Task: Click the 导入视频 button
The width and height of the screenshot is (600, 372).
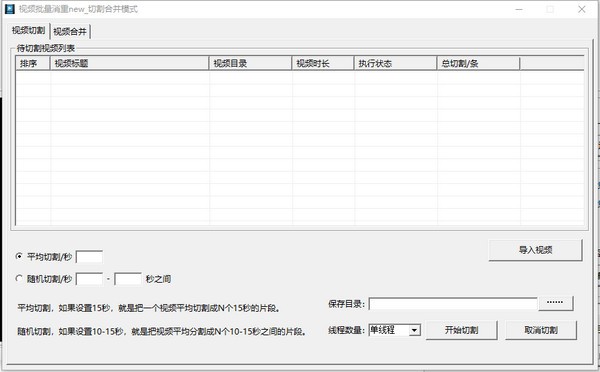Action: [535, 250]
